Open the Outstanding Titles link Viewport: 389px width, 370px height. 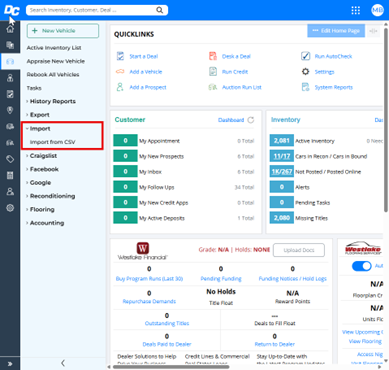[x=167, y=323]
